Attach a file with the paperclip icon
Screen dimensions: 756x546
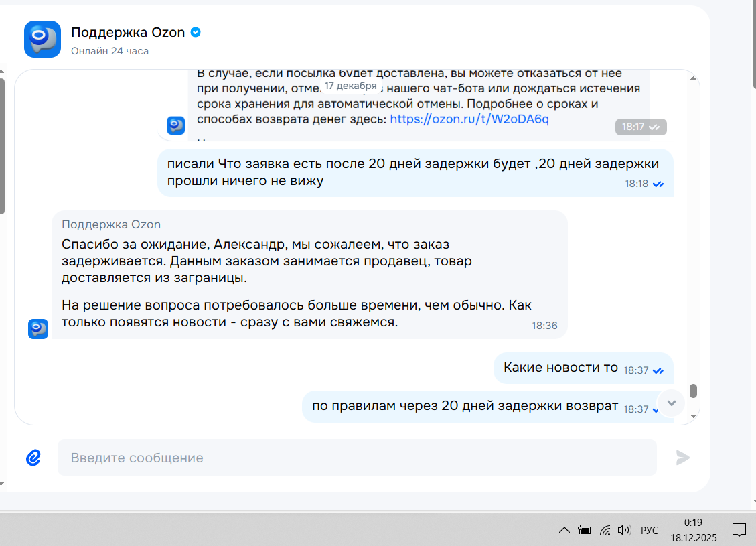click(33, 458)
